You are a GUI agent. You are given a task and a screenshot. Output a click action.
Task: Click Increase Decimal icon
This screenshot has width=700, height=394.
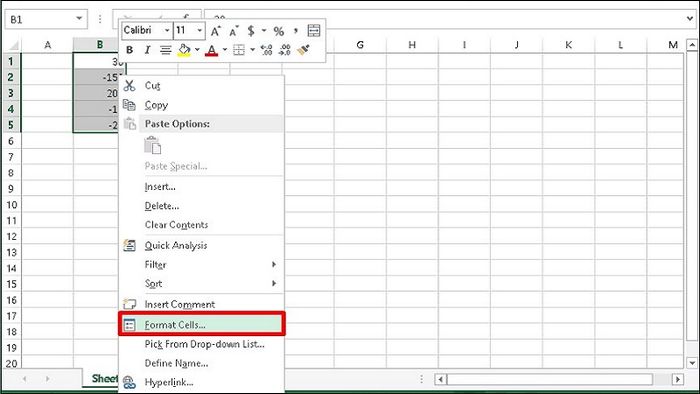(267, 50)
